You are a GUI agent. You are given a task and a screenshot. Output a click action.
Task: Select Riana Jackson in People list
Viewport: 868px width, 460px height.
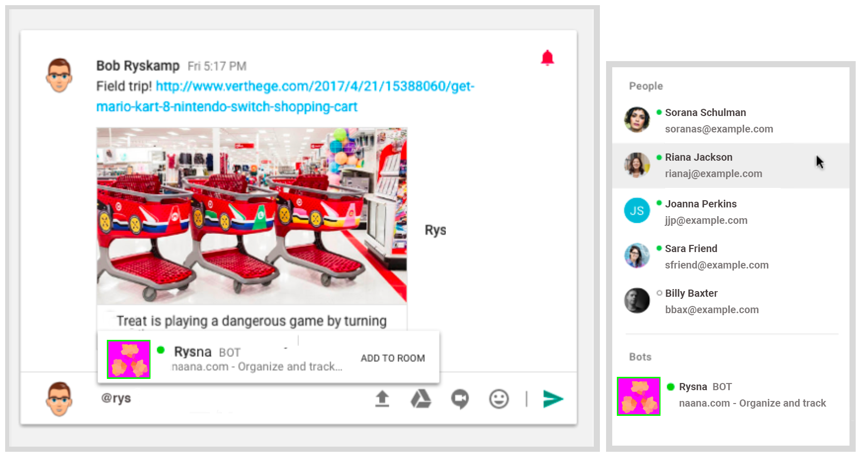click(x=699, y=157)
